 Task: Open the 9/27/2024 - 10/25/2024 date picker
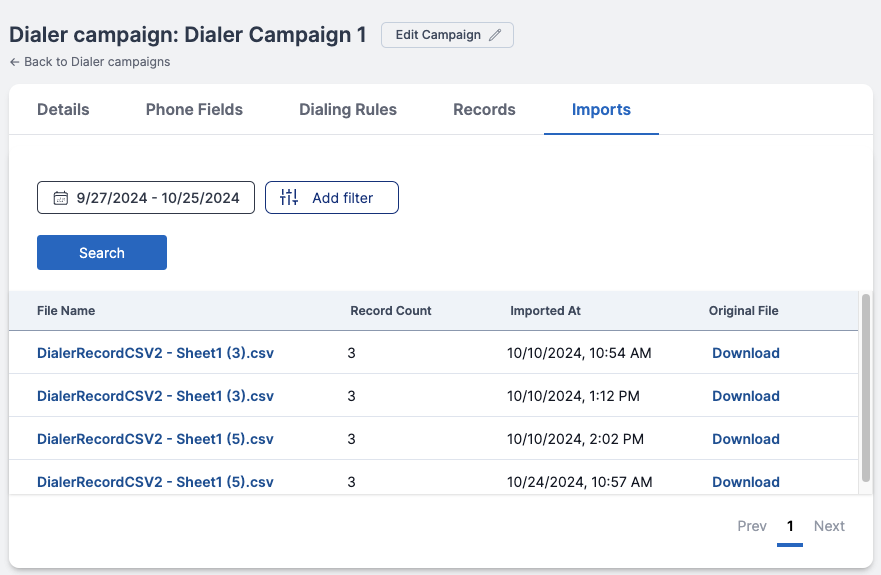(x=146, y=198)
